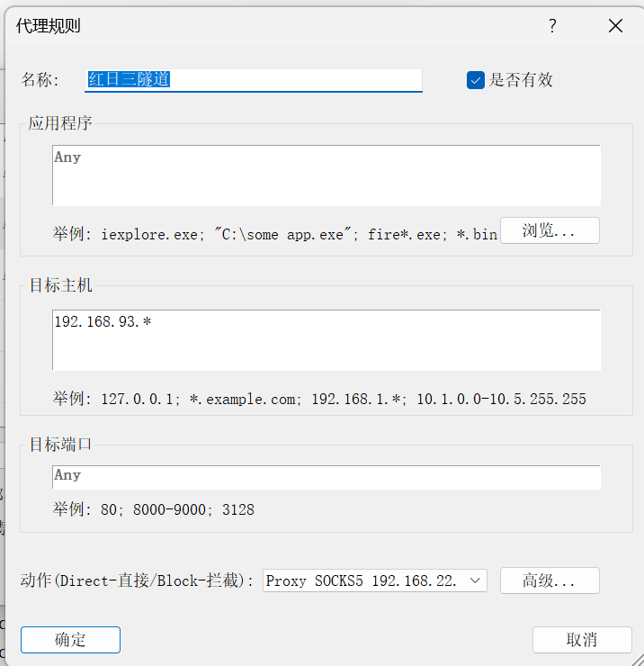The width and height of the screenshot is (644, 666).
Task: Confirm the rule with 确定
Action: pos(70,640)
